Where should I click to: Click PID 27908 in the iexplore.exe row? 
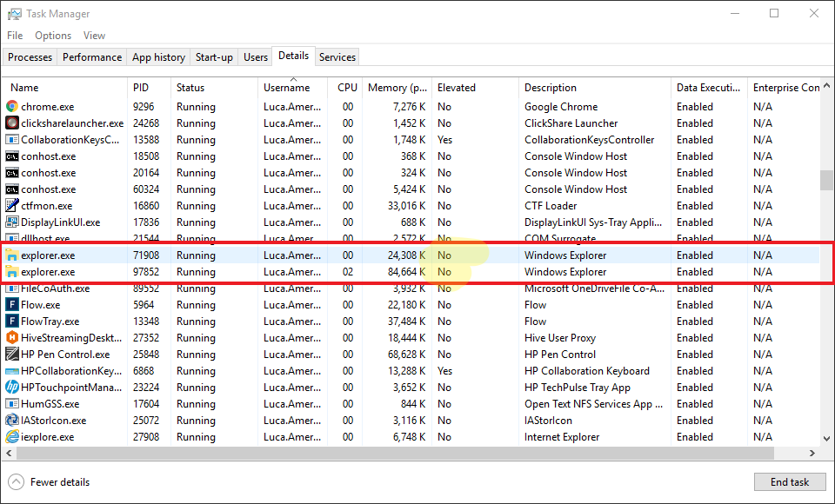click(146, 437)
